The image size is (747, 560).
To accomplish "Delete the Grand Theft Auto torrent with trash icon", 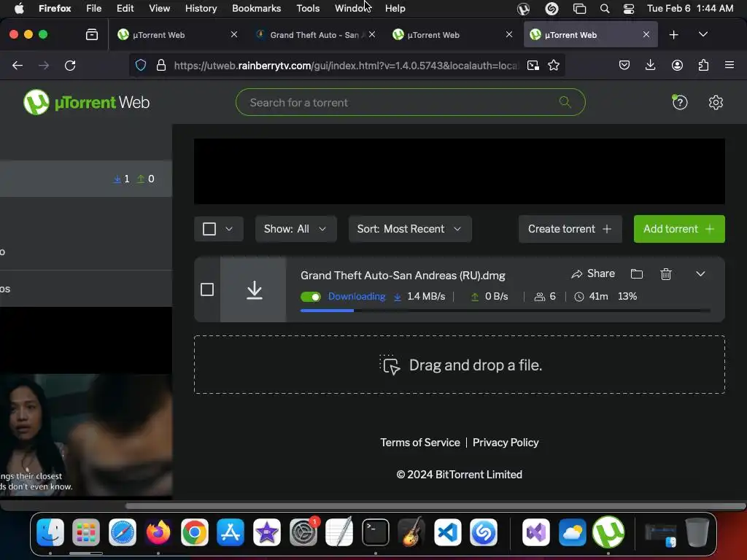I will coord(666,274).
